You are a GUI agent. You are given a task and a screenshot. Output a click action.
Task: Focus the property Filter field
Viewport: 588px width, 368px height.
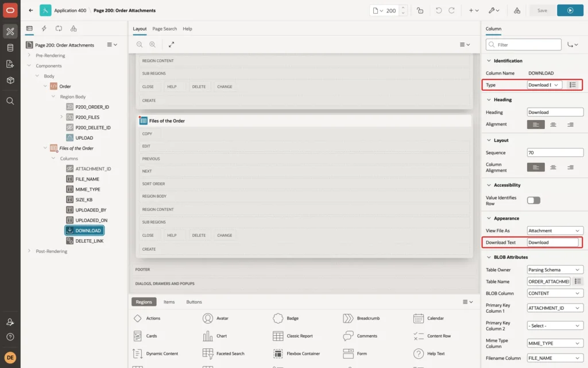click(x=524, y=45)
